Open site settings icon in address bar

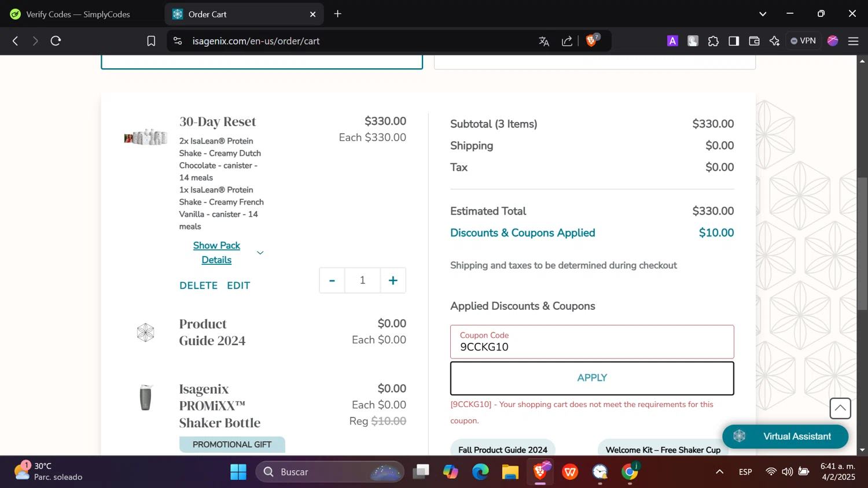point(178,41)
